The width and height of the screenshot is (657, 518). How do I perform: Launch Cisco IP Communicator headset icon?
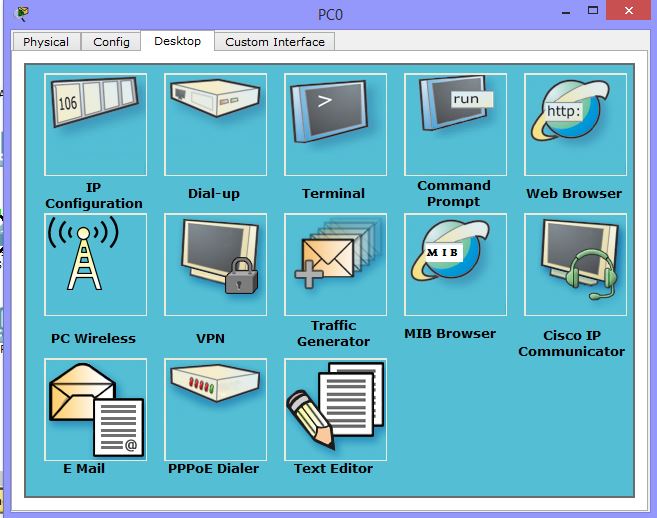575,264
